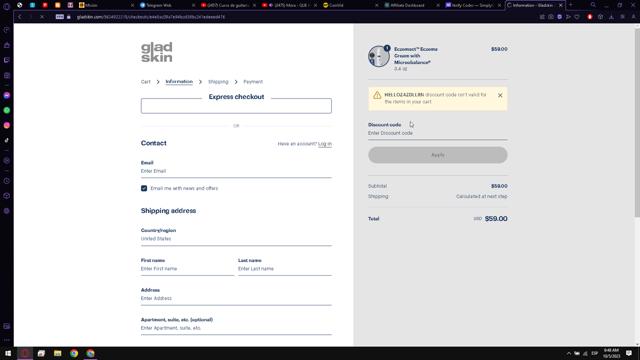Screen dimensions: 640x360
Task: Switch to the Telegram Web tab
Action: (167, 5)
